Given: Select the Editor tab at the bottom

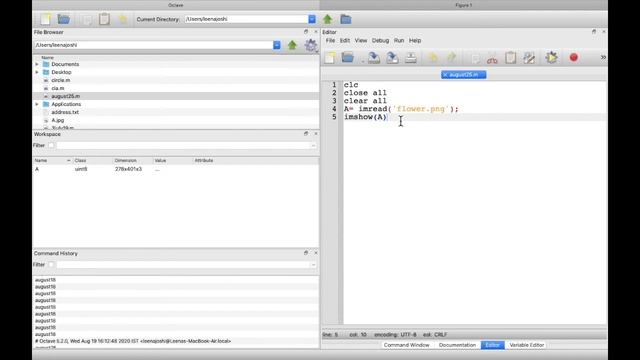Looking at the screenshot, I should 493,345.
